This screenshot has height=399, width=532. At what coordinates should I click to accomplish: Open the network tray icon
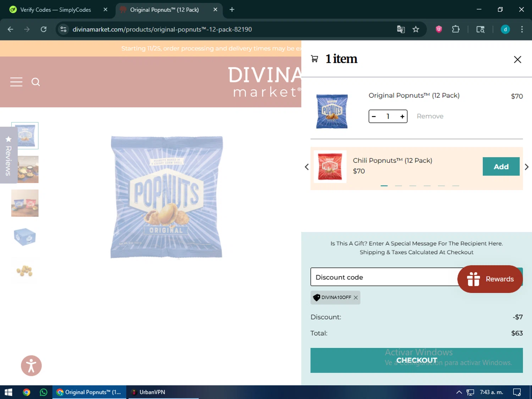[x=470, y=392]
